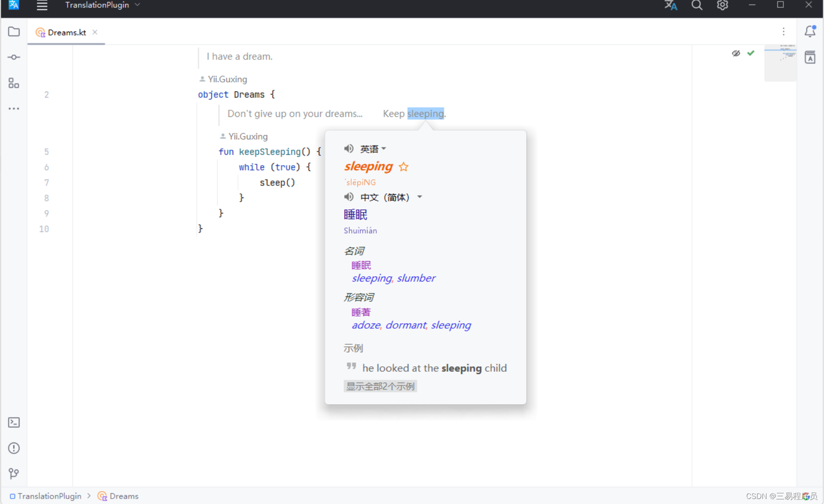Play English pronunciation speaker icon
Screen dimensions: 824x504
point(349,148)
